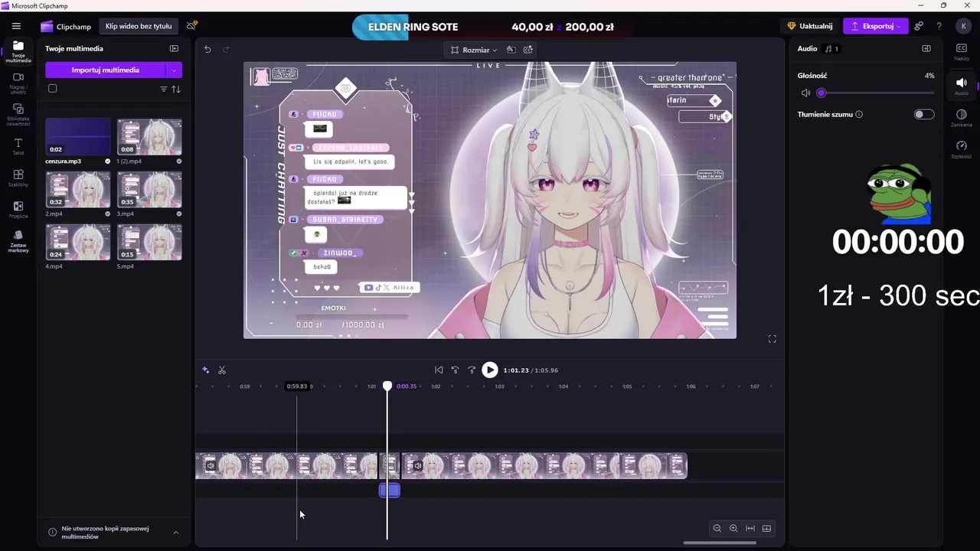Rewind five seconds
Screen dimensions: 980x551
click(x=455, y=370)
